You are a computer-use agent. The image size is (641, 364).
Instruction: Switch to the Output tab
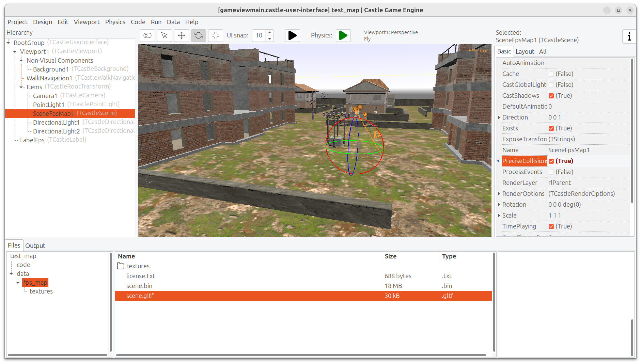point(35,246)
